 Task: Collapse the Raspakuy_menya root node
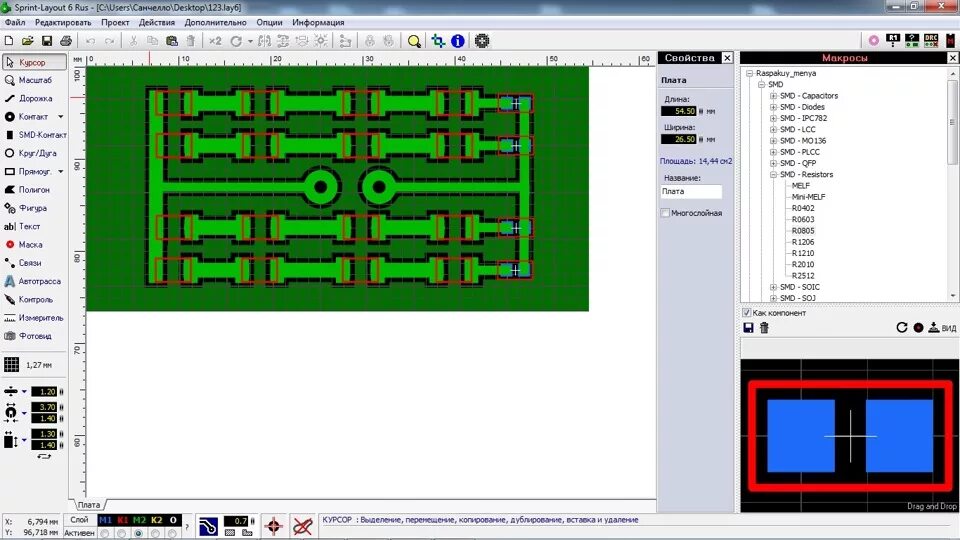coord(749,73)
